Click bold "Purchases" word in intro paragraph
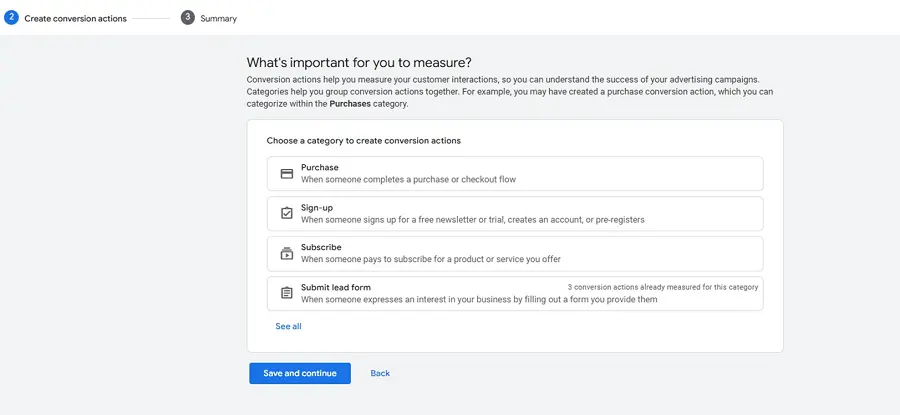900x415 pixels. point(350,104)
